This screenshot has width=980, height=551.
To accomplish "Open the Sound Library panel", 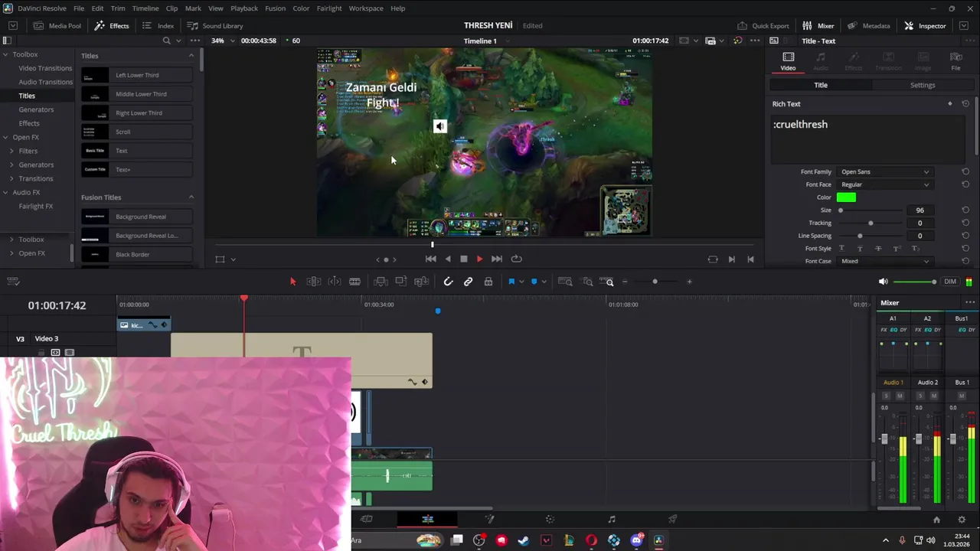I will (x=215, y=25).
